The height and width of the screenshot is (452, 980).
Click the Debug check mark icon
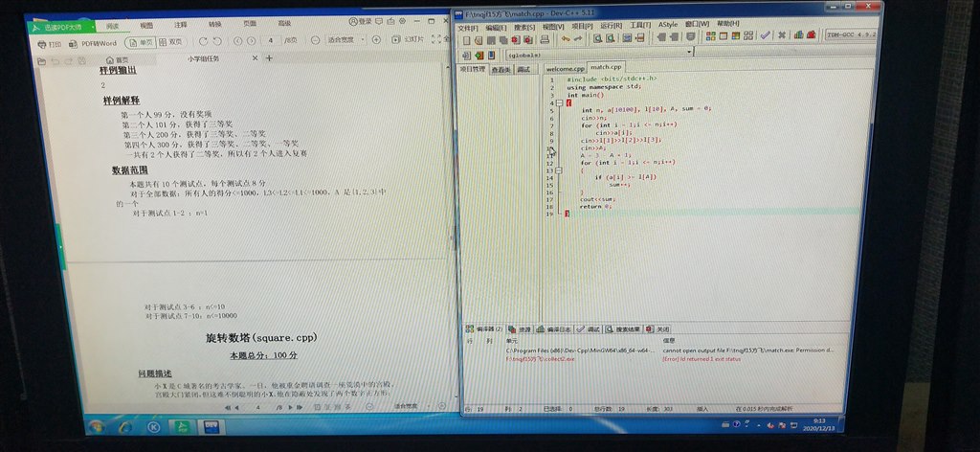pyautogui.click(x=765, y=35)
